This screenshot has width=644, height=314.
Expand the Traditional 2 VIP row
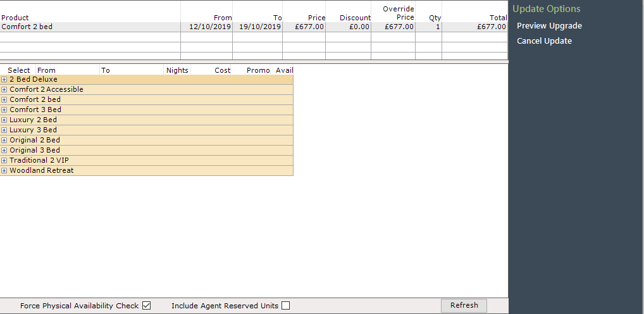(4, 160)
